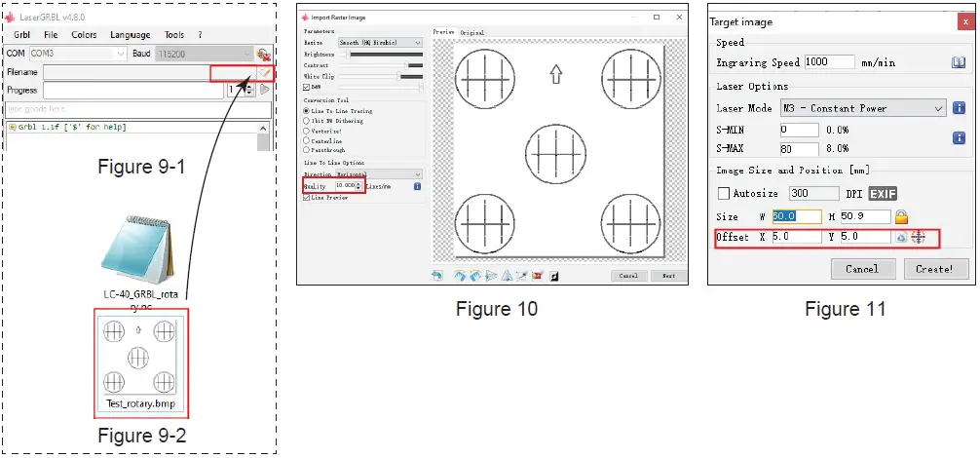The width and height of the screenshot is (980, 458).
Task: Click the S-MAX value field
Action: pyautogui.click(x=800, y=149)
